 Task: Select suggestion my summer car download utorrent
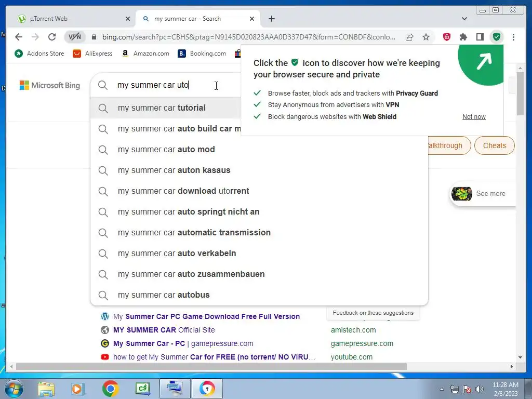click(259, 191)
